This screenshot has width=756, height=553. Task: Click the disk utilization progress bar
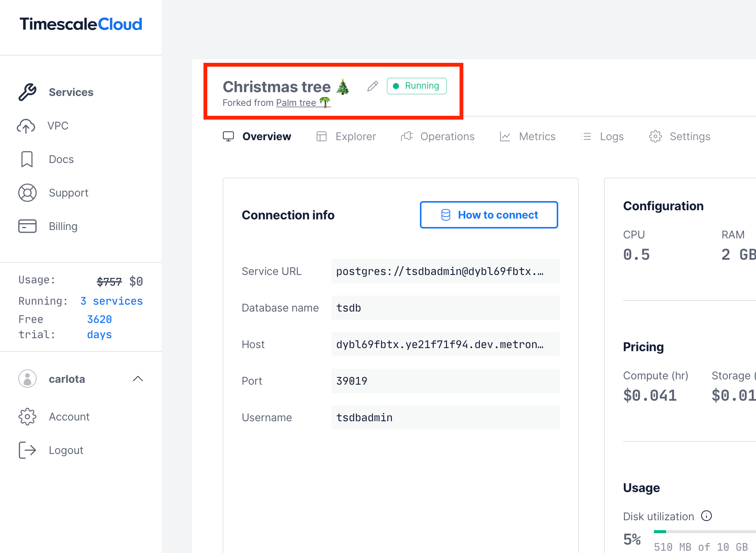click(705, 532)
